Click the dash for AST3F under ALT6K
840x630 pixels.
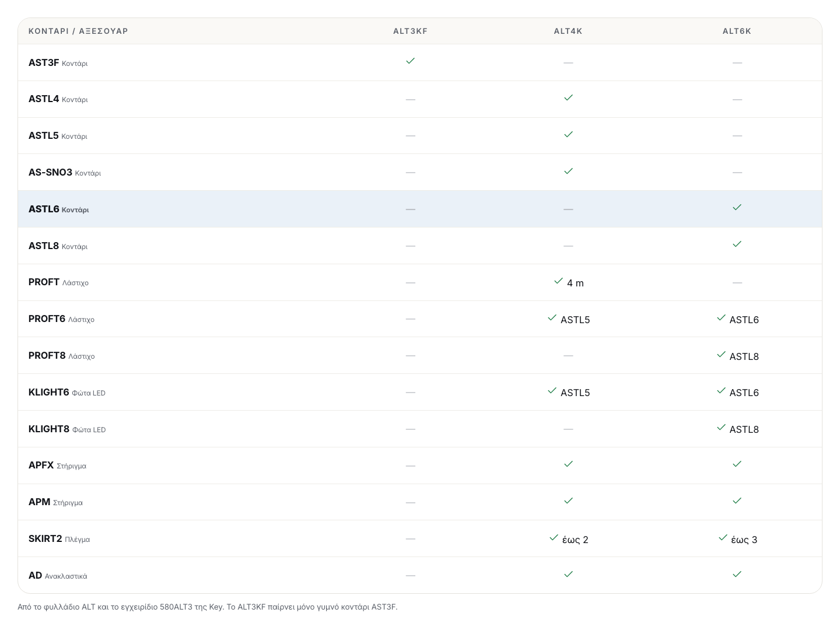[737, 62]
